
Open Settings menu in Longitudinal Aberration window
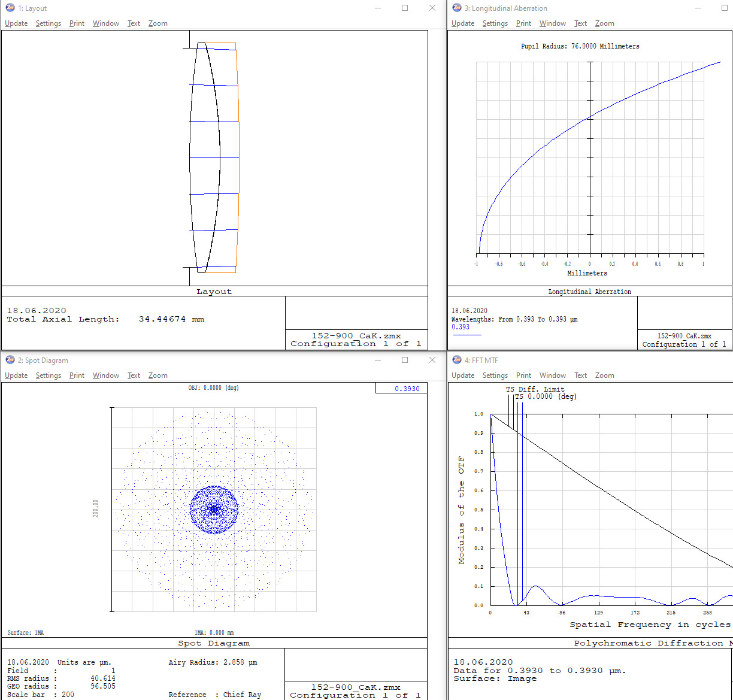pos(495,23)
